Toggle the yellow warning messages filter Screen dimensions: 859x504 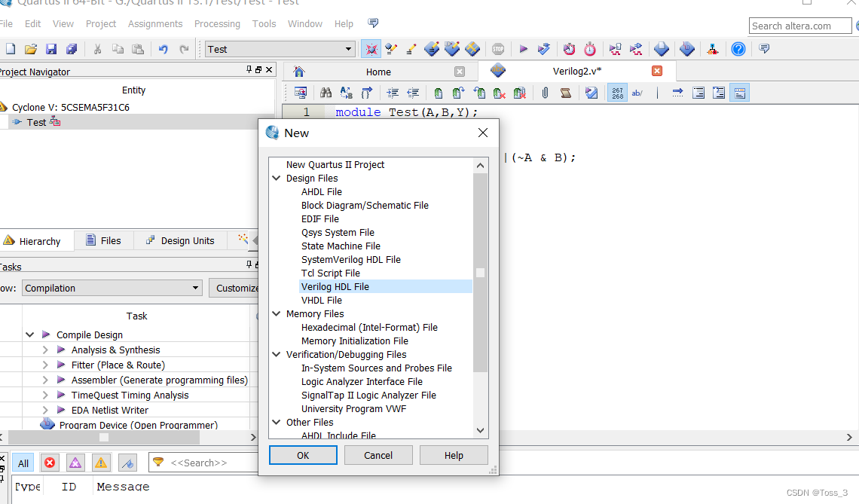101,463
